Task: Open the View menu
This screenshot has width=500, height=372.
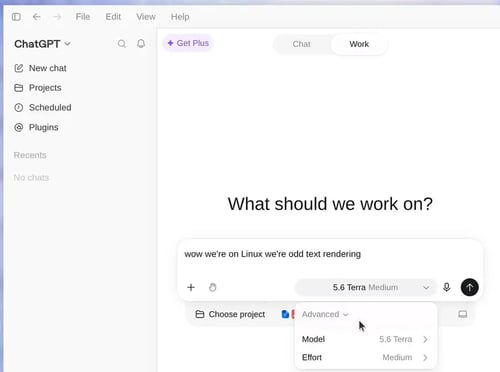Action: (x=146, y=17)
